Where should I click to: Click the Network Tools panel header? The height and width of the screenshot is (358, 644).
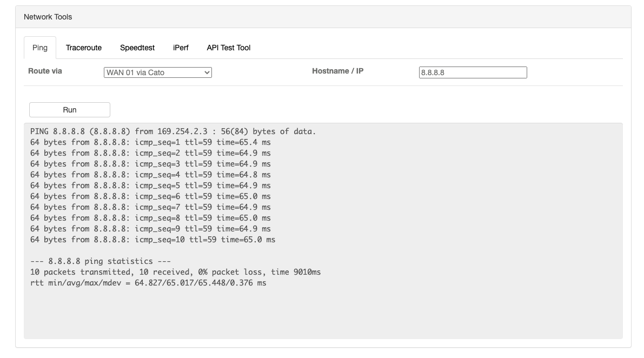[x=48, y=17]
